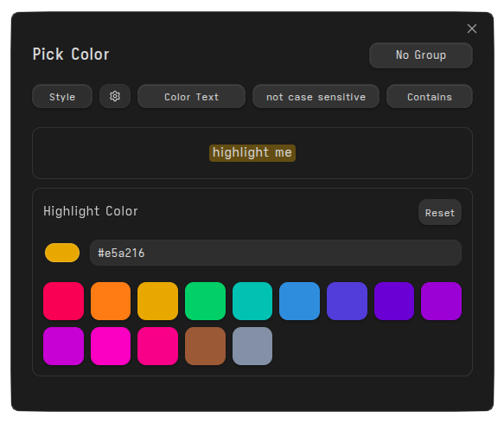The width and height of the screenshot is (504, 424).
Task: Click the highlight me preview text
Action: (x=252, y=153)
